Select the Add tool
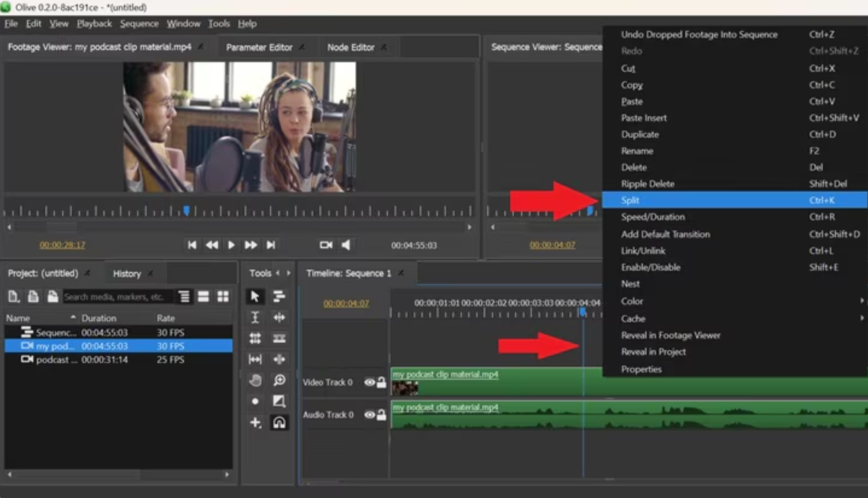 (254, 422)
